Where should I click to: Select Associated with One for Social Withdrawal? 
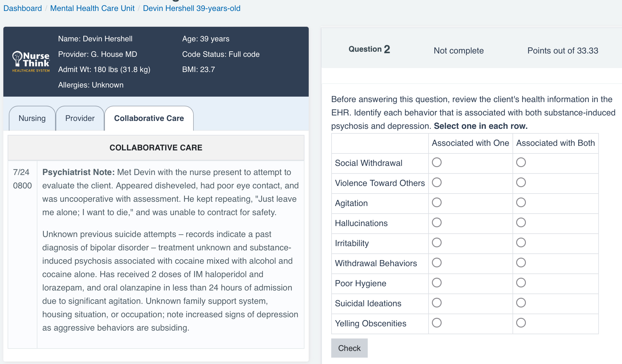pyautogui.click(x=436, y=162)
